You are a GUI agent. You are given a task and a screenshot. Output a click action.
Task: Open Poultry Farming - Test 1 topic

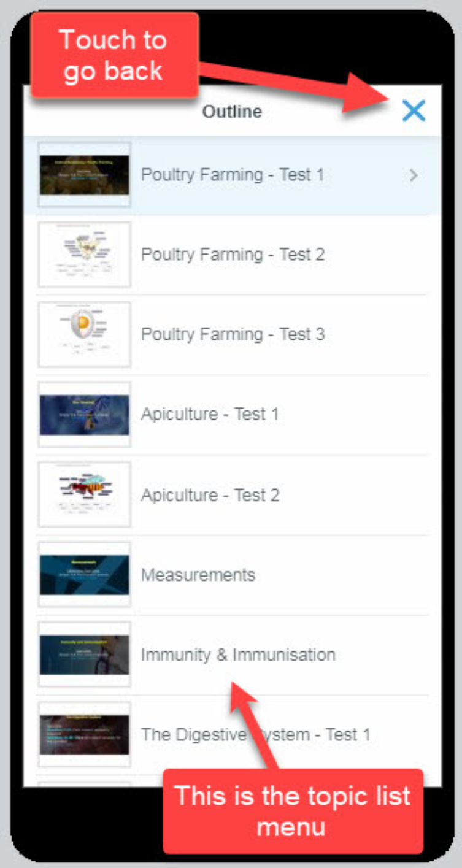click(x=232, y=175)
